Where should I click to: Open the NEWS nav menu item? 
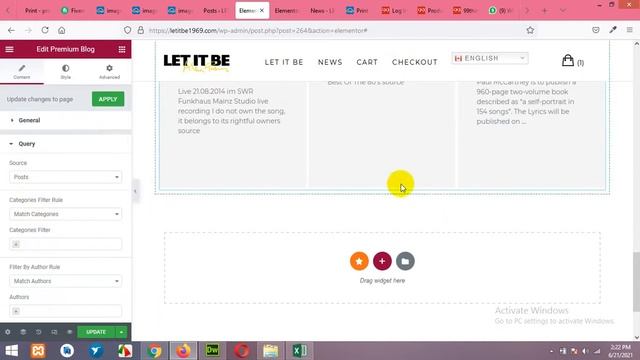point(330,62)
